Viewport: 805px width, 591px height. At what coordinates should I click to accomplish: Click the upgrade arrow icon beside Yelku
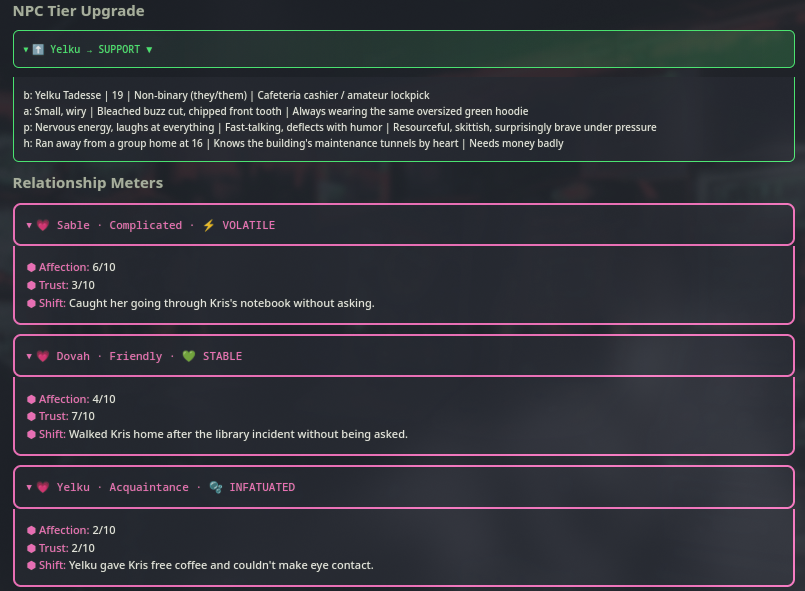(x=39, y=49)
